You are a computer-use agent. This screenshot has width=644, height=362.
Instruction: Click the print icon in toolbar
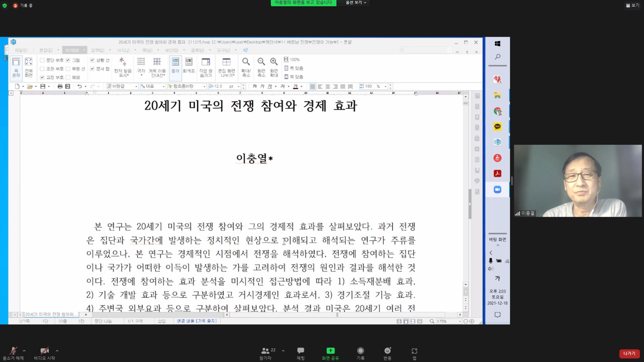pyautogui.click(x=60, y=86)
